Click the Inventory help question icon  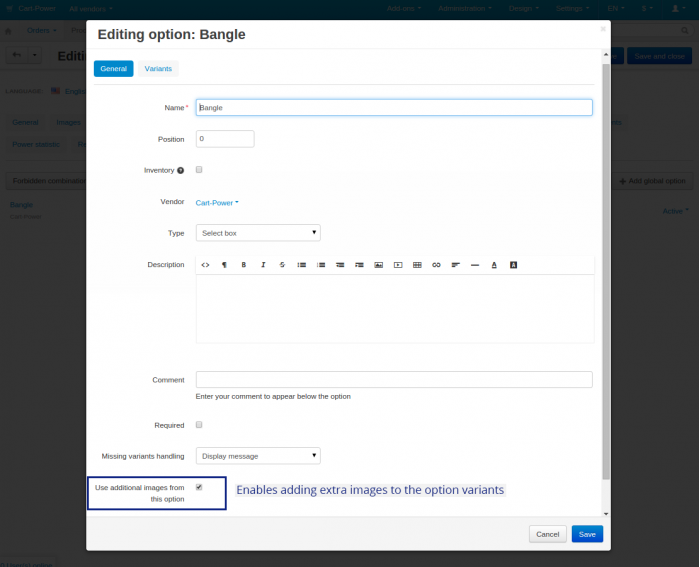click(180, 170)
